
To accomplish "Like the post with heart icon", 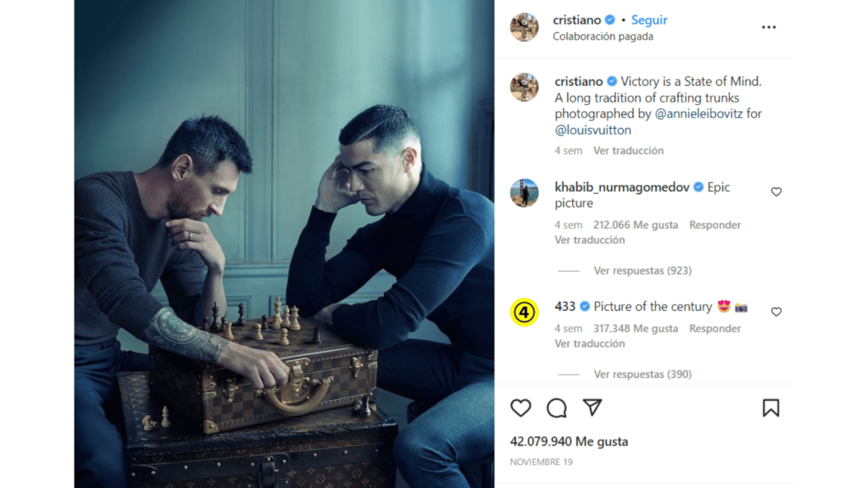I will click(520, 408).
